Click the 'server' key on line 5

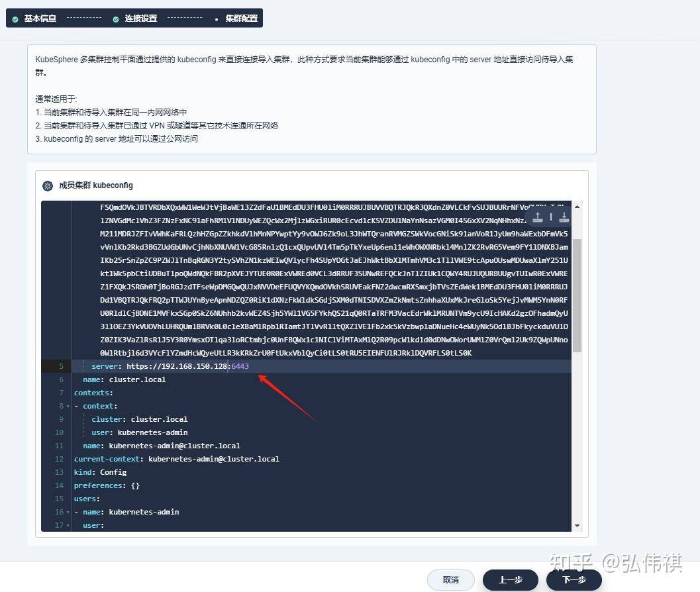105,366
